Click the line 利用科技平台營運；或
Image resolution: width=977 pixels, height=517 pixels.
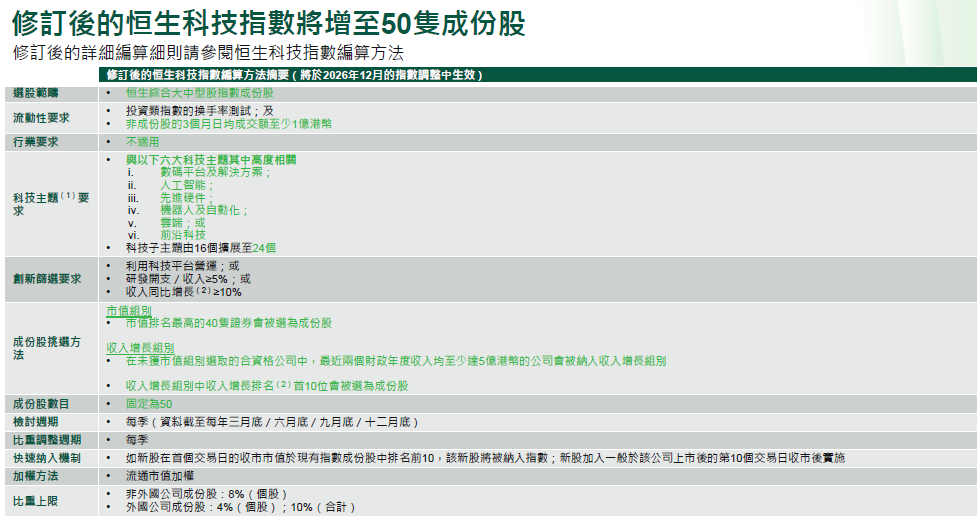click(182, 266)
